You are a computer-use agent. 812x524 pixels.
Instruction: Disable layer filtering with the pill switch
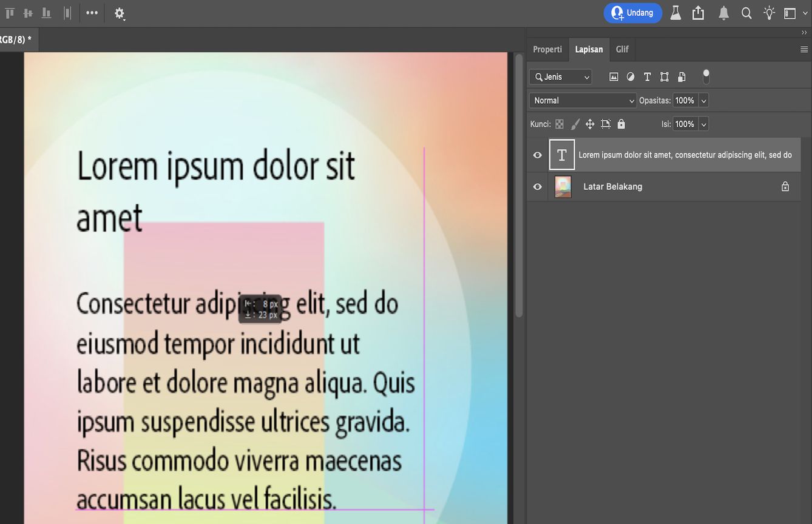[705, 75]
